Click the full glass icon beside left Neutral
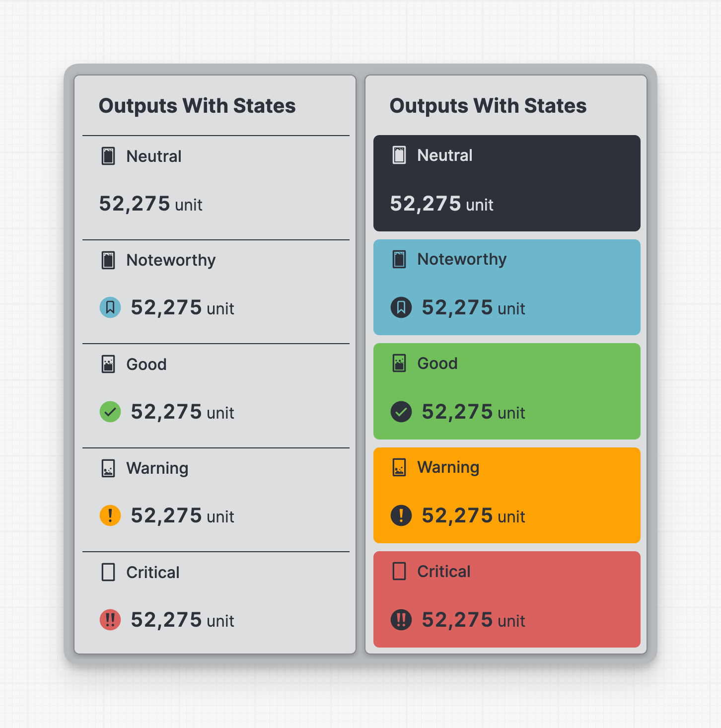Viewport: 721px width, 728px height. [108, 156]
